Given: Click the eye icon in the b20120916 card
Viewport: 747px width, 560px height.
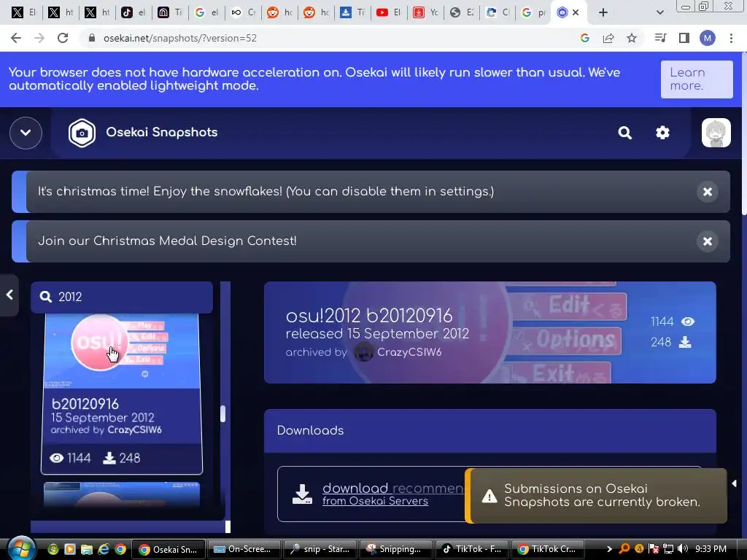Looking at the screenshot, I should coord(57,458).
